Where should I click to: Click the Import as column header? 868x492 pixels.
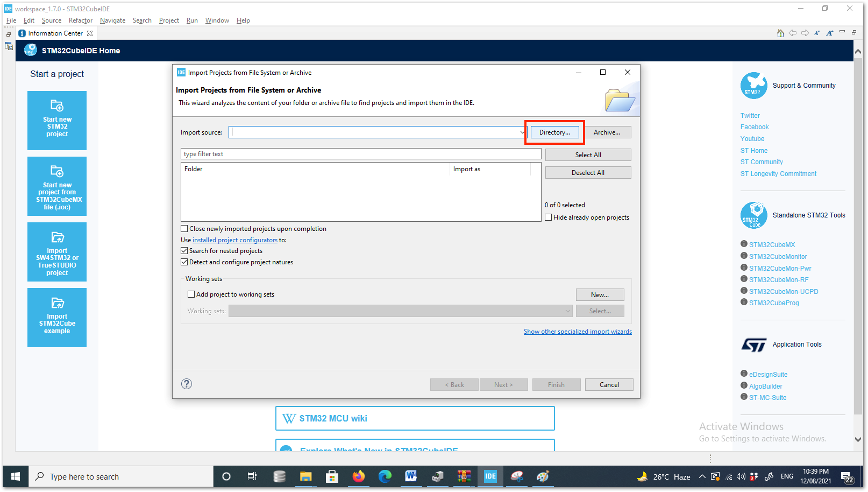490,169
